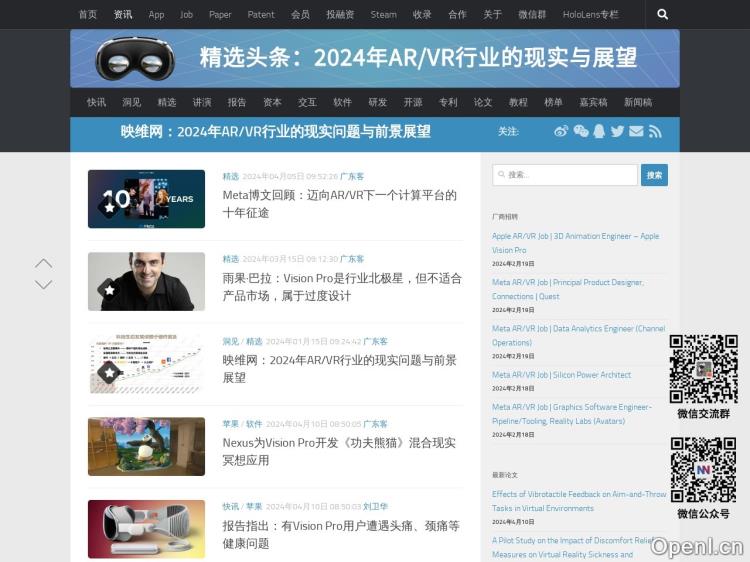
Task: Click the WeChat follow icon
Action: click(x=580, y=131)
